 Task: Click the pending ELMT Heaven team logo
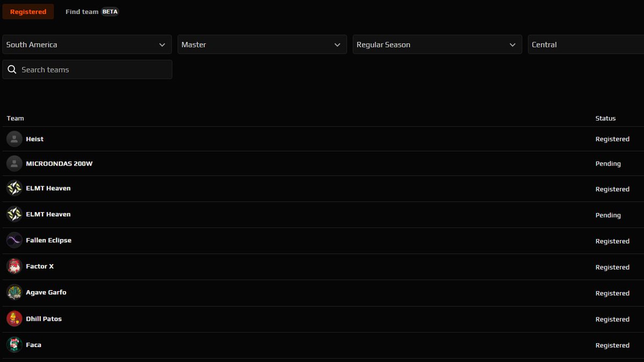click(x=14, y=214)
